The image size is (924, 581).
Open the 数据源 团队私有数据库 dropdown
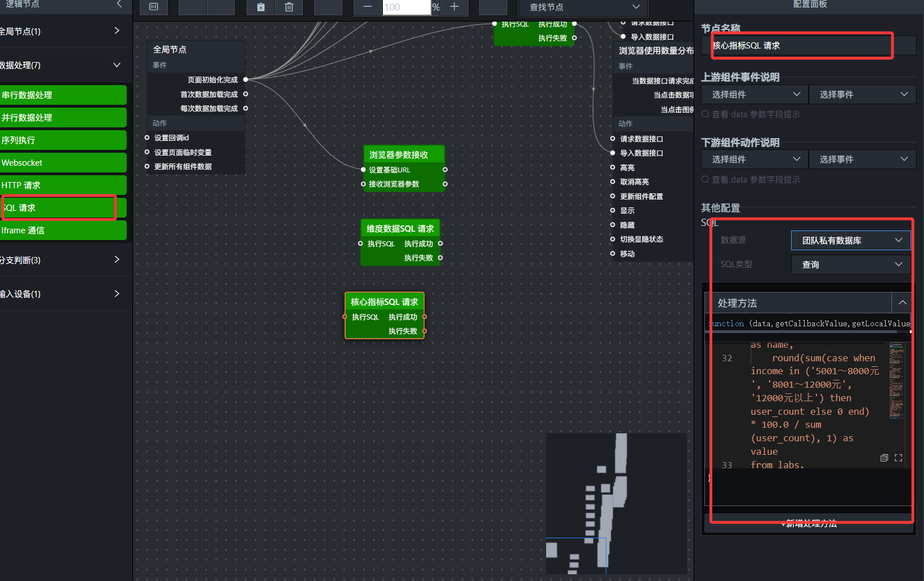[x=851, y=241]
